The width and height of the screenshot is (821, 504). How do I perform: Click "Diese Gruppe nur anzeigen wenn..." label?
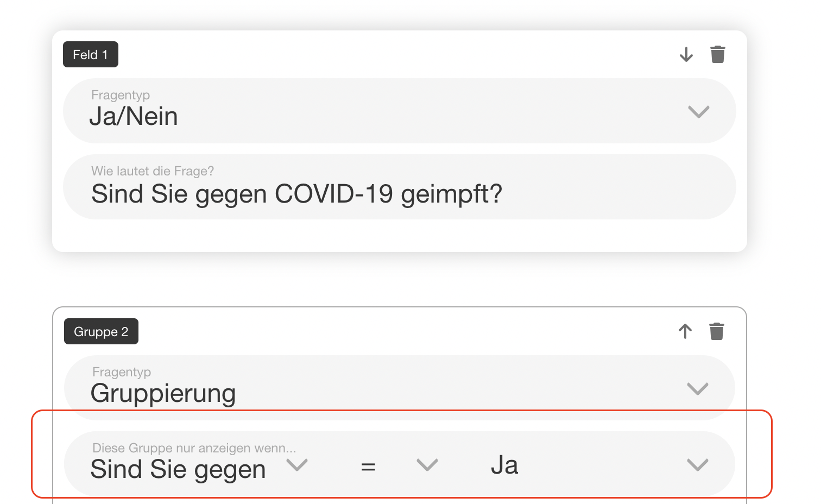[194, 448]
